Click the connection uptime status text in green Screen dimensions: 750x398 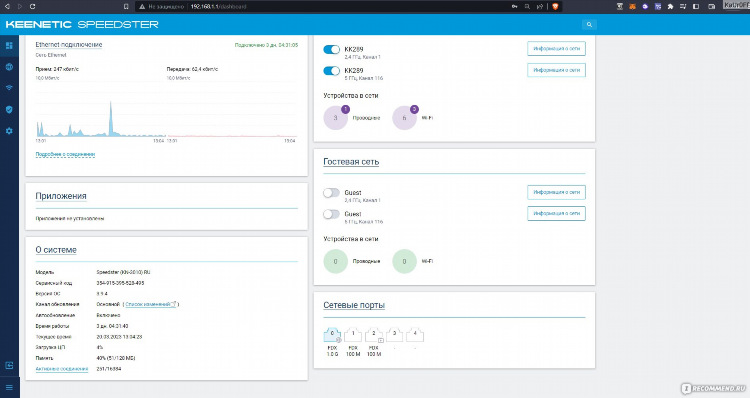(266, 45)
